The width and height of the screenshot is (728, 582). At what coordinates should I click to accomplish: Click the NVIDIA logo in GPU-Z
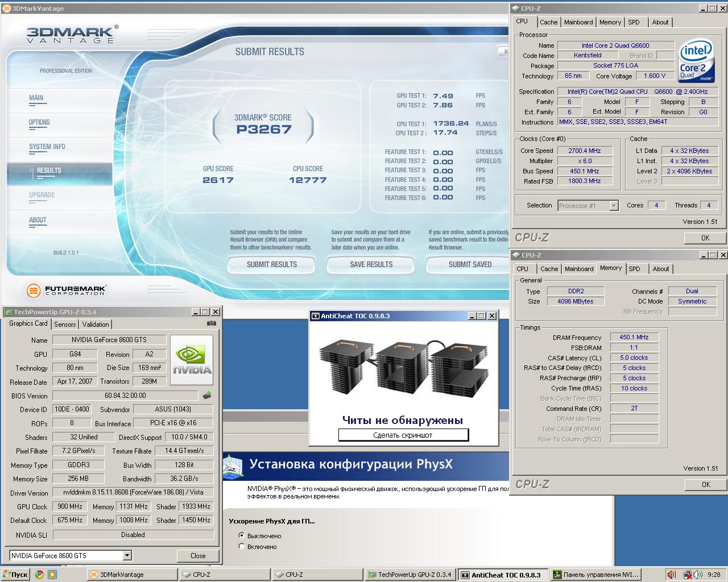coord(192,360)
